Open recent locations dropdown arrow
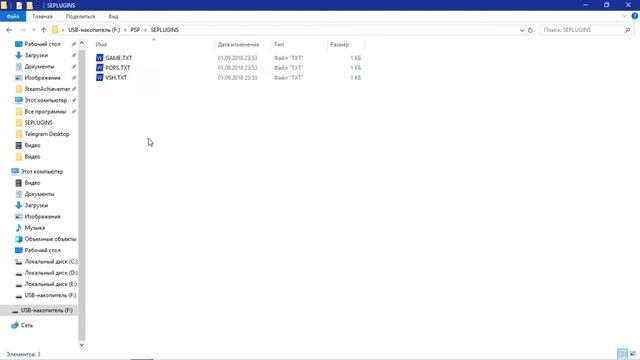Screen dimensions: 640x360 pos(33,30)
